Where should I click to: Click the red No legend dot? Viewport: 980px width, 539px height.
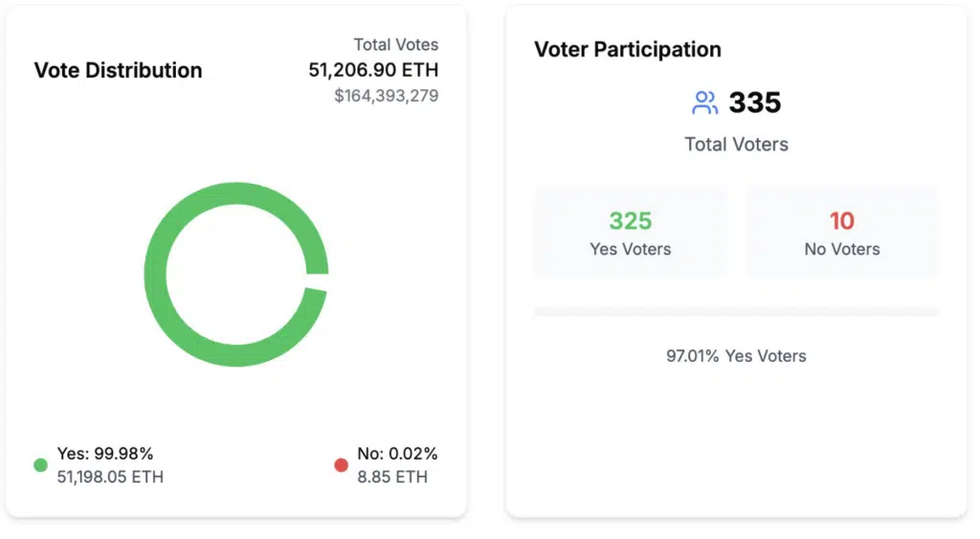point(341,465)
